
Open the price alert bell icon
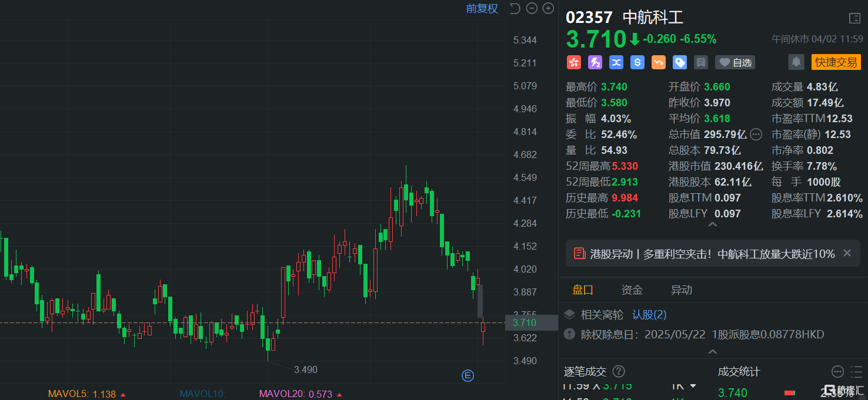(x=796, y=62)
